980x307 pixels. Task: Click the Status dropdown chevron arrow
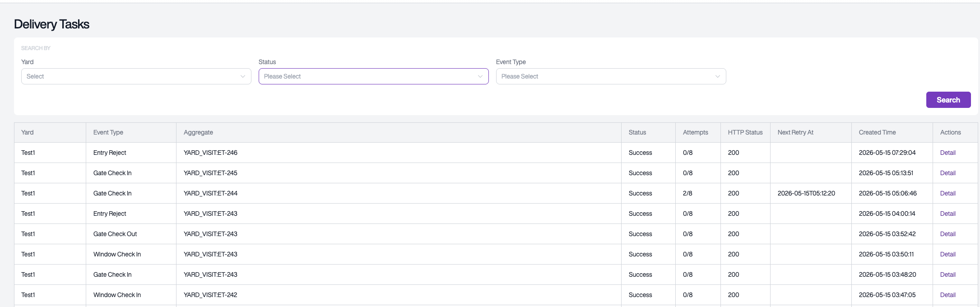[x=480, y=76]
